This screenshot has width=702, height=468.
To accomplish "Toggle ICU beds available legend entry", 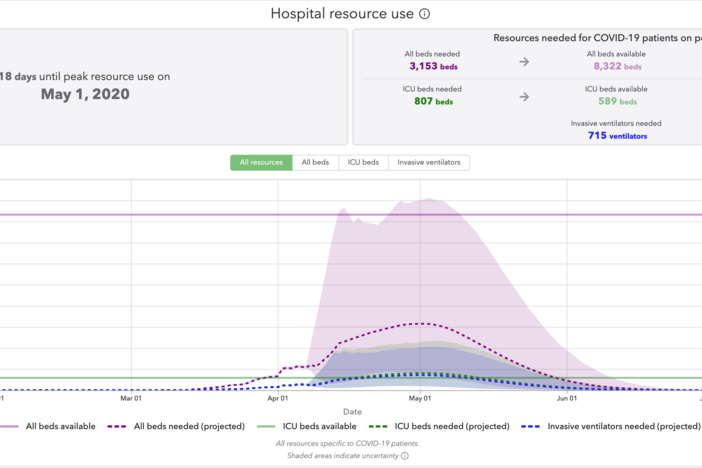I will (307, 426).
